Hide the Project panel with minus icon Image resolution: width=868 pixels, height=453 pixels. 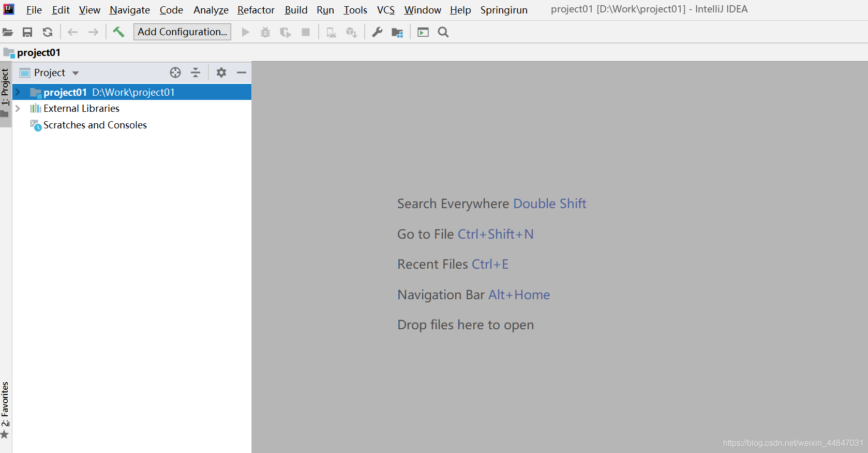click(242, 72)
